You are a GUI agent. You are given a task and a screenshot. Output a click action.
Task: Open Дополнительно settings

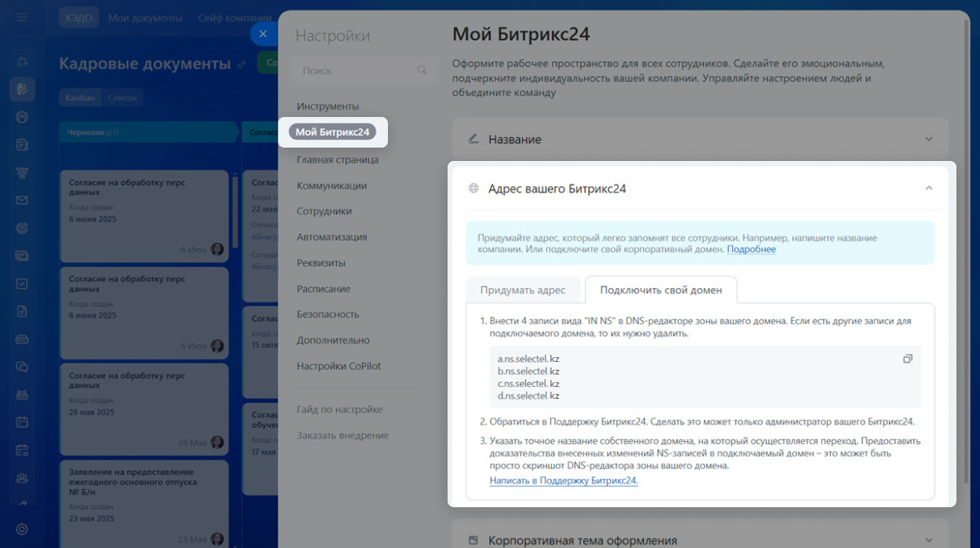pyautogui.click(x=333, y=340)
